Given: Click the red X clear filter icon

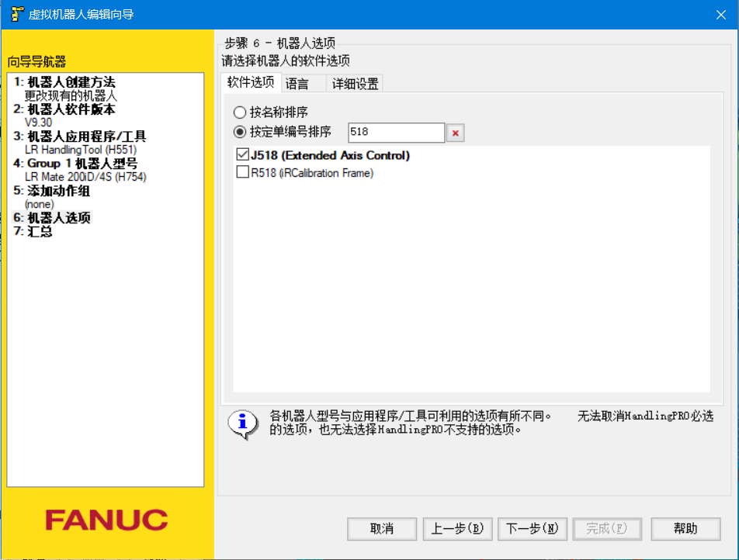Looking at the screenshot, I should coord(456,133).
